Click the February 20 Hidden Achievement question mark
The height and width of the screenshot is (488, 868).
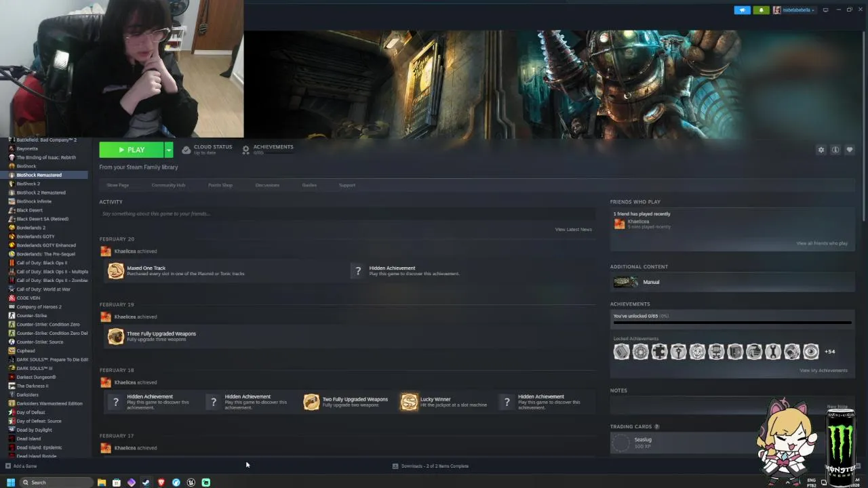358,271
